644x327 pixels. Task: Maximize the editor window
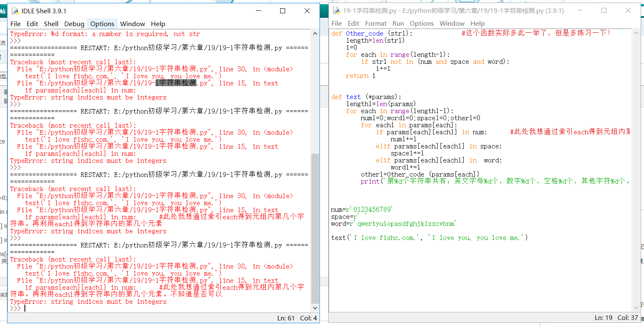click(x=604, y=10)
